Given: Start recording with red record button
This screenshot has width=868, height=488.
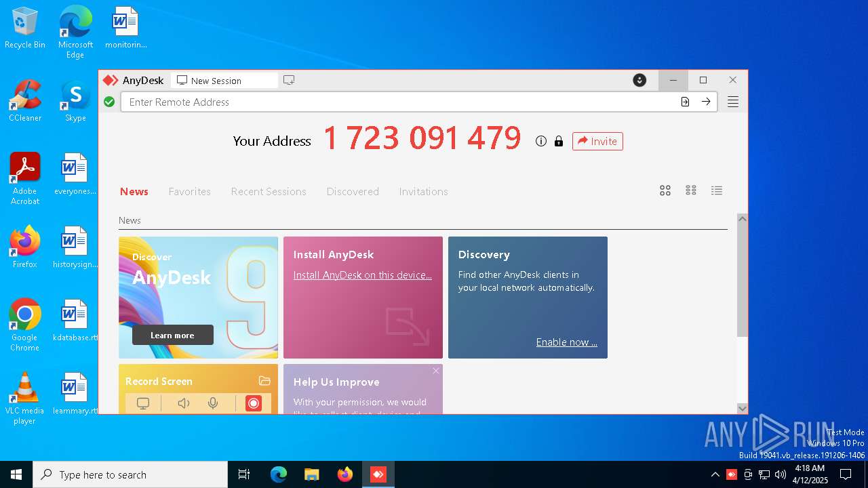Looking at the screenshot, I should click(x=254, y=403).
